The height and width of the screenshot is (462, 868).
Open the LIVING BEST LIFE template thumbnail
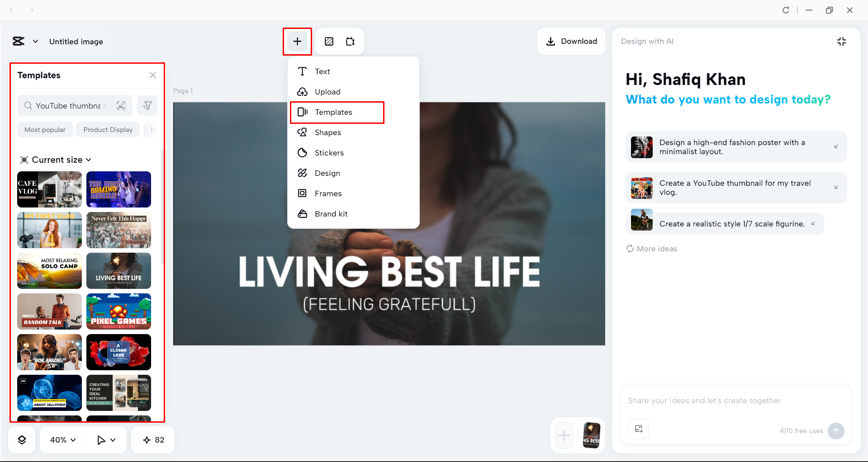pyautogui.click(x=119, y=270)
